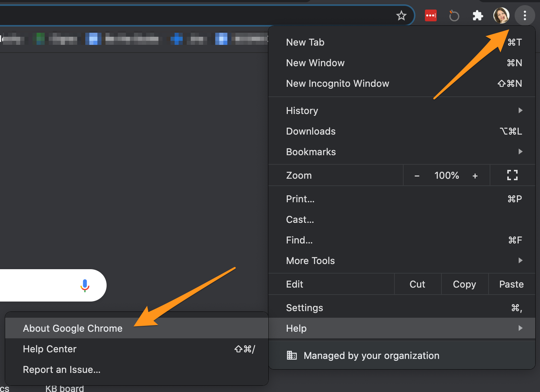Screen dimensions: 540x392
Task: Open the red password manager extension icon
Action: [x=430, y=16]
